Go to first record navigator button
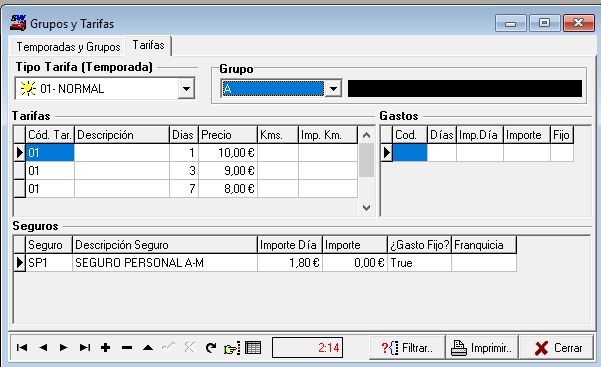 click(x=22, y=348)
